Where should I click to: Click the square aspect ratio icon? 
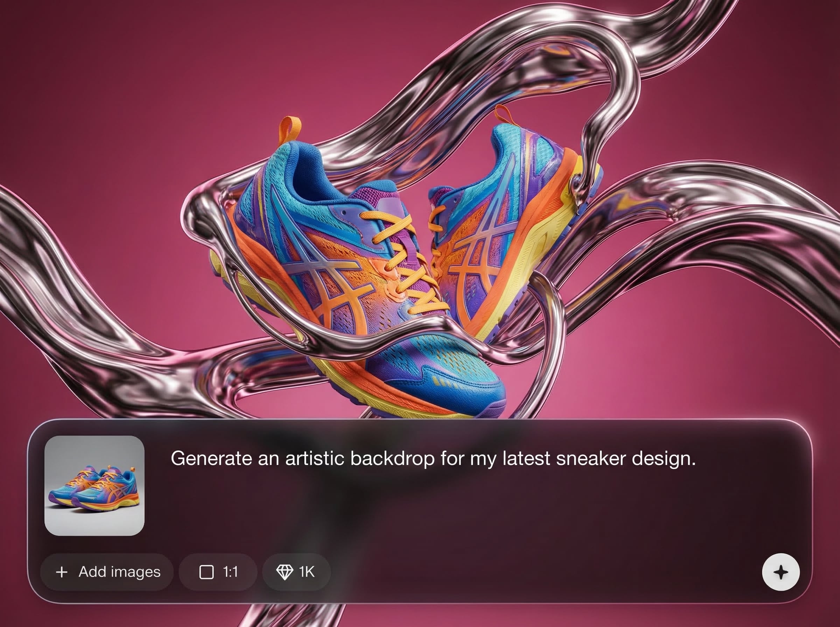tap(206, 572)
